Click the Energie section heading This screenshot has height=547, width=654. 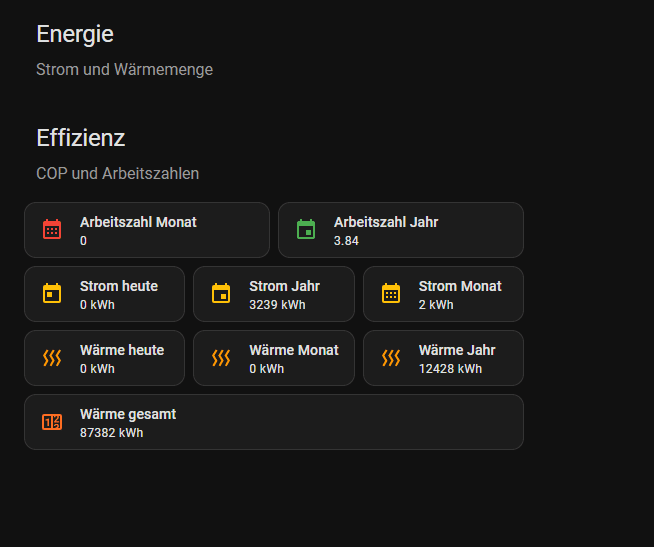(x=75, y=34)
